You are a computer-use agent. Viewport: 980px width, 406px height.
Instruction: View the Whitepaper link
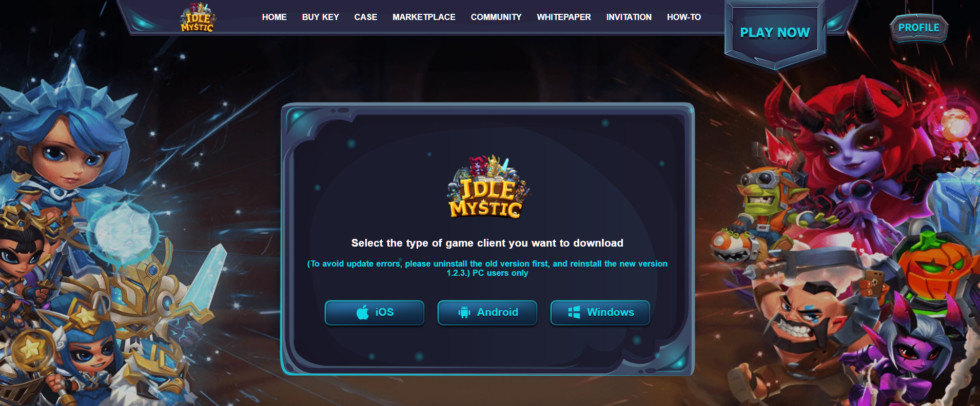[x=564, y=17]
